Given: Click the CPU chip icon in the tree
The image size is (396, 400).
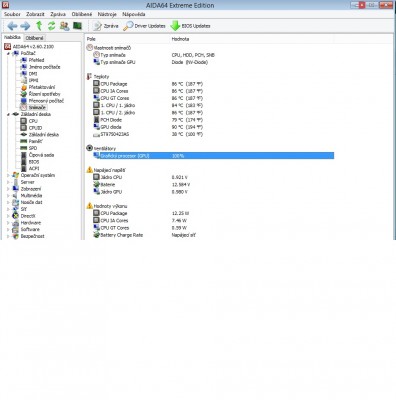Looking at the screenshot, I should (24, 121).
